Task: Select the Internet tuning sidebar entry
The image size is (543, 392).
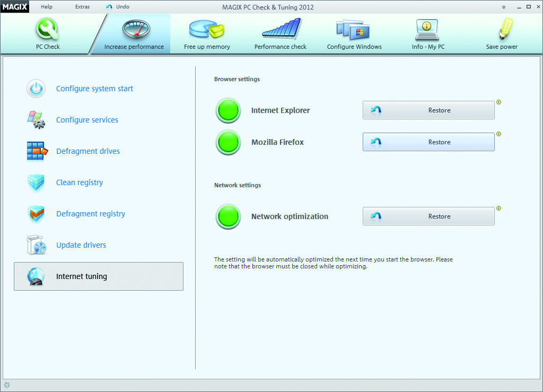Action: [99, 276]
